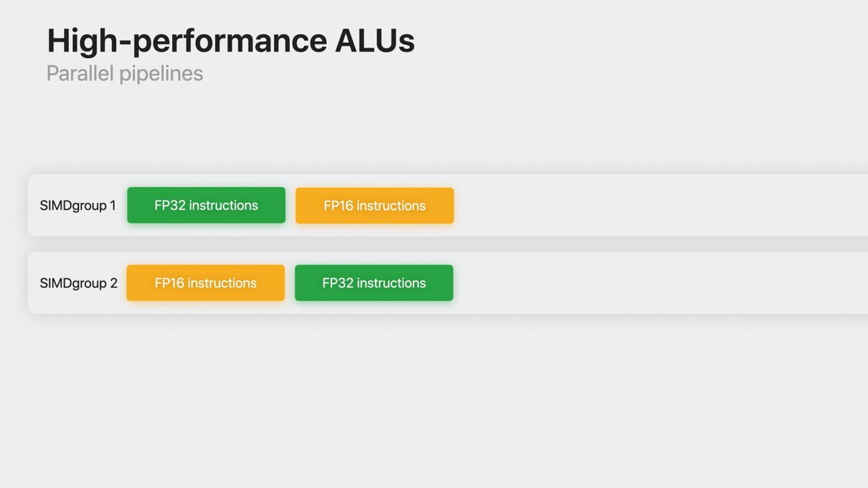The height and width of the screenshot is (488, 868).
Task: Click the SIMDgroup 2 row label
Action: point(79,283)
